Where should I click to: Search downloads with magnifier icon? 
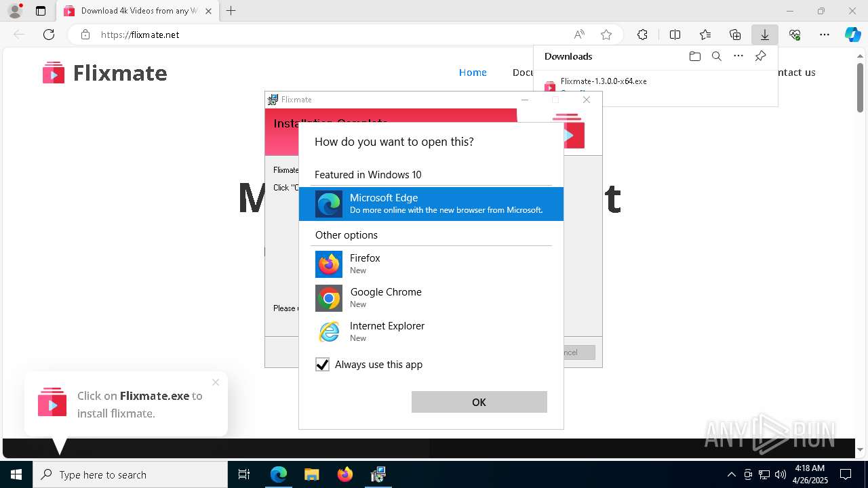click(716, 56)
